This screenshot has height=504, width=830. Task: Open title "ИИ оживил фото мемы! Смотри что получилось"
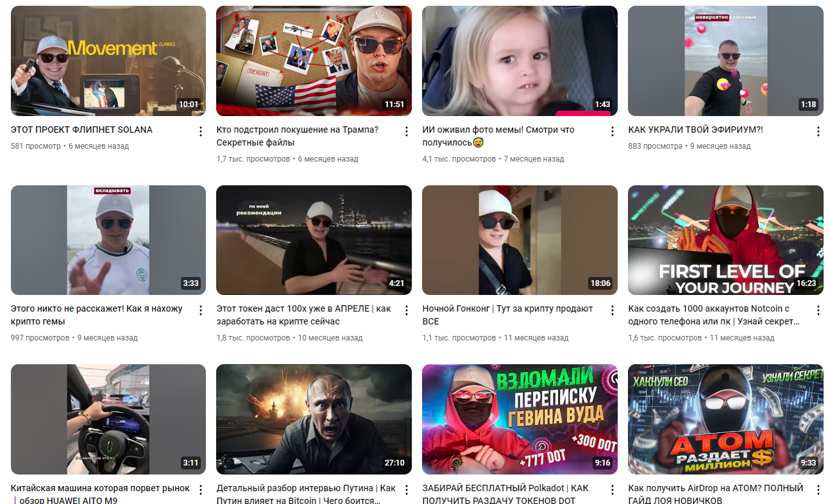point(498,136)
